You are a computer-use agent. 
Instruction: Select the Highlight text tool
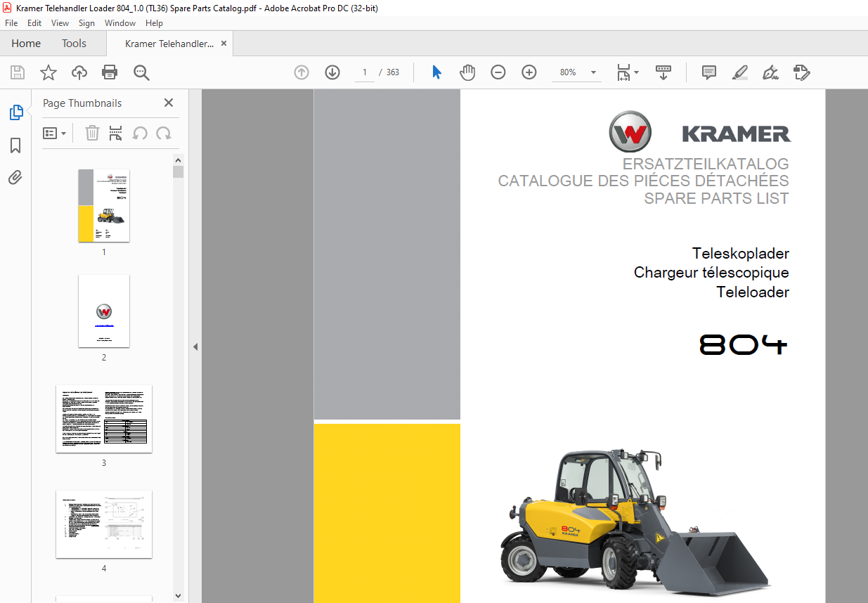[739, 72]
